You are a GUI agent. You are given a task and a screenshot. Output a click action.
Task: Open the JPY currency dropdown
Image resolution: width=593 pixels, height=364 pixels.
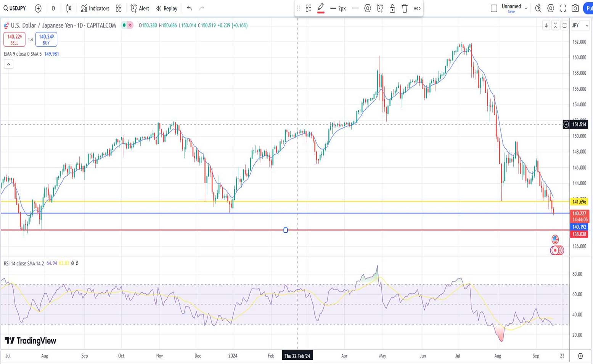point(580,26)
